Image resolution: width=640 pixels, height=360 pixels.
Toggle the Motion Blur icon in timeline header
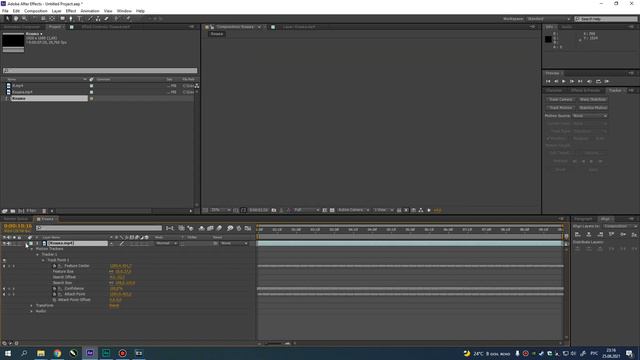pos(219,228)
